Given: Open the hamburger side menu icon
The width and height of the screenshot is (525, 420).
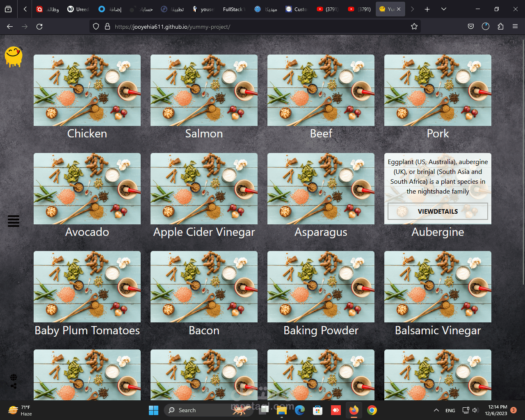Looking at the screenshot, I should pyautogui.click(x=14, y=221).
